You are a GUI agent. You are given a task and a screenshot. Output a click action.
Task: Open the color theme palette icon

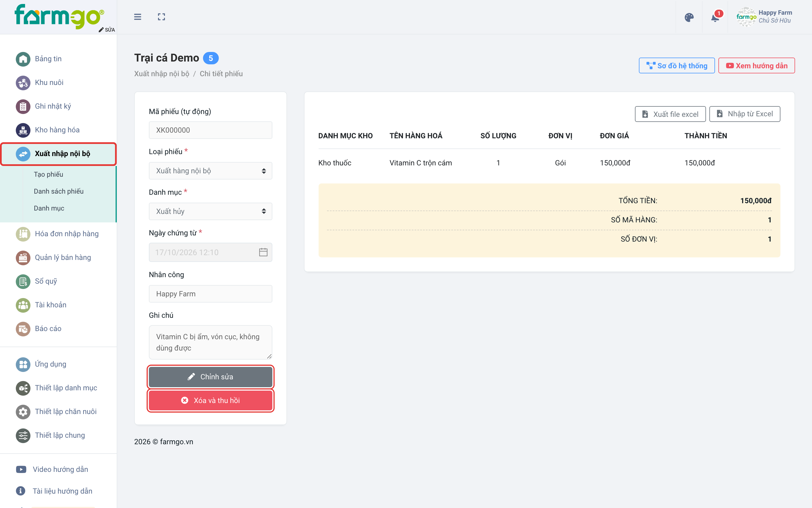pos(689,17)
